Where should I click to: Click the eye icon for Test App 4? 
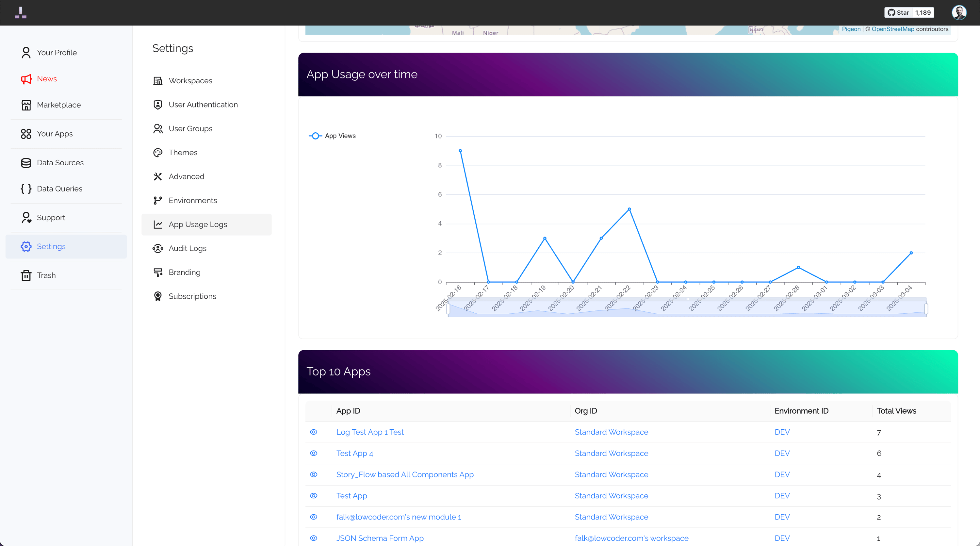(x=314, y=454)
